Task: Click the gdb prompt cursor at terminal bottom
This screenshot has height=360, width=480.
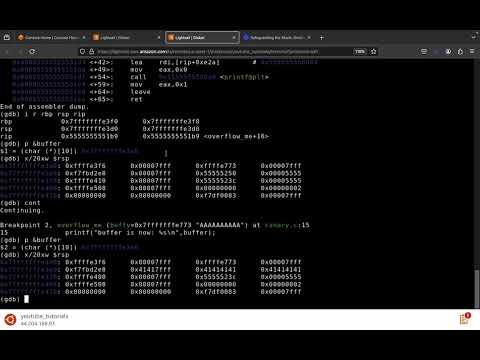Action: pos(26,299)
